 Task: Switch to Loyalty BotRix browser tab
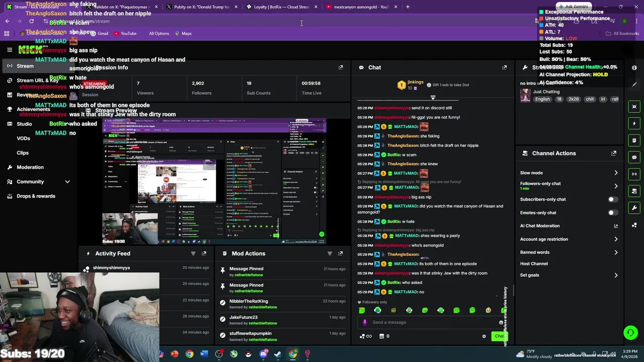pyautogui.click(x=282, y=7)
